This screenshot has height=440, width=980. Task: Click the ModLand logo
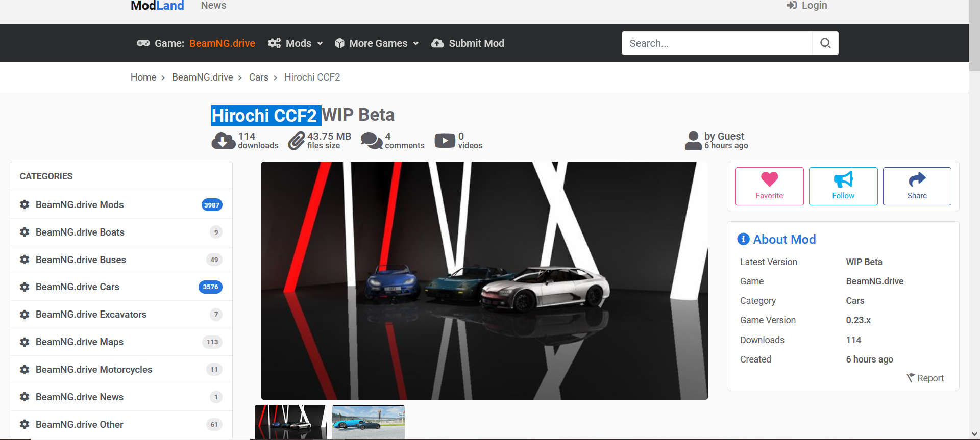coord(157,6)
